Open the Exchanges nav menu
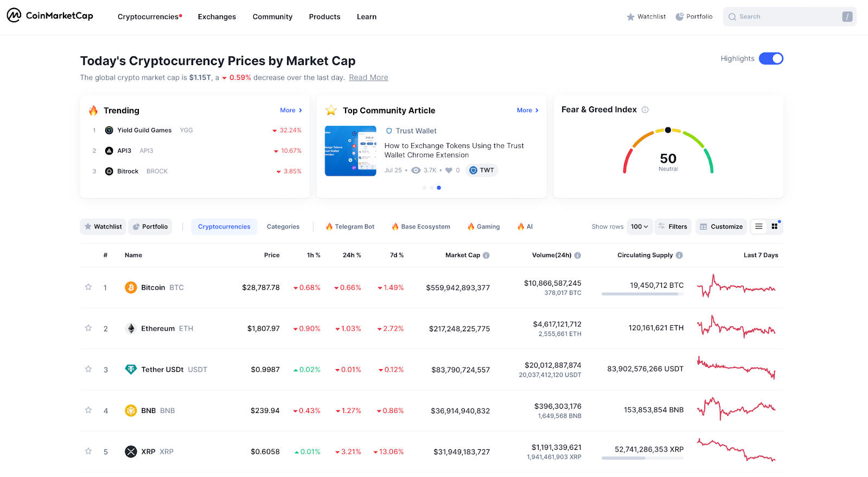Viewport: 868px width, 477px height. (x=217, y=17)
